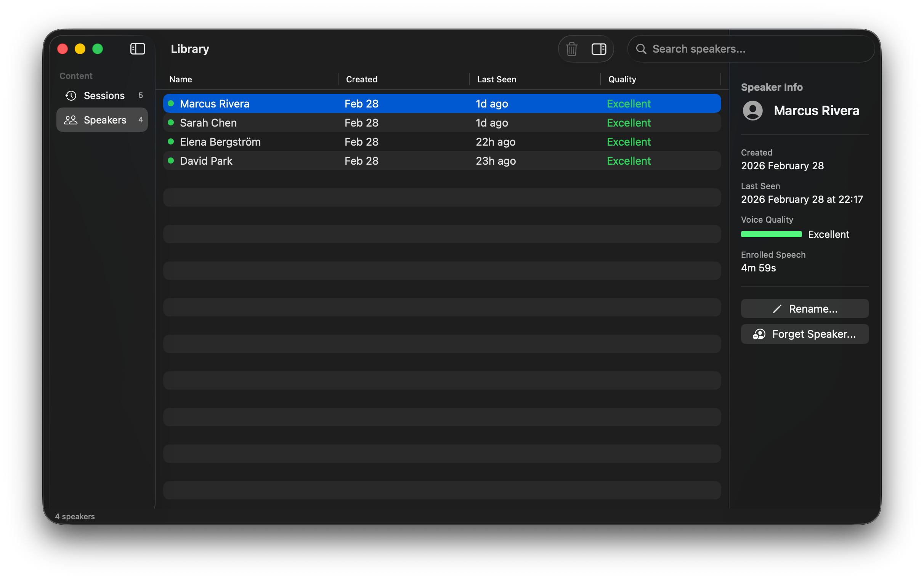Click the pencil icon on Rename button

pos(776,309)
